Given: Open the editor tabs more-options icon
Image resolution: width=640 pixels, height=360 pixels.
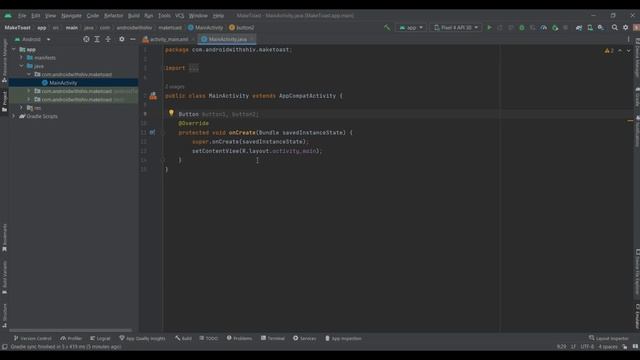Looking at the screenshot, I should [x=629, y=39].
